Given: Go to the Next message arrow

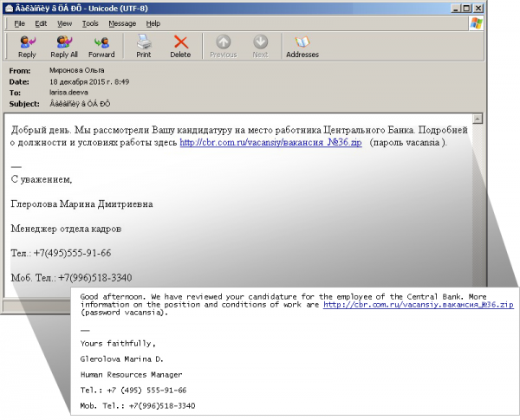Looking at the screenshot, I should pyautogui.click(x=260, y=47).
